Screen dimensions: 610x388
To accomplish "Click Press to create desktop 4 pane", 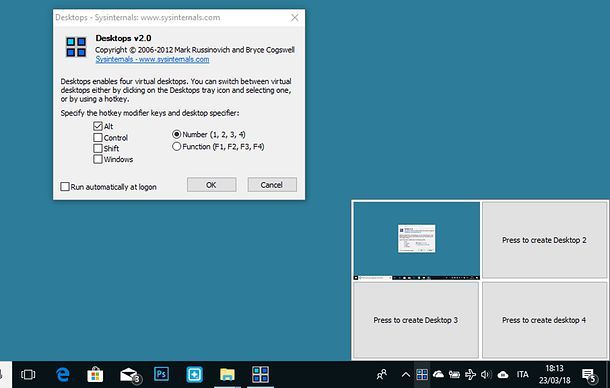I will [544, 320].
